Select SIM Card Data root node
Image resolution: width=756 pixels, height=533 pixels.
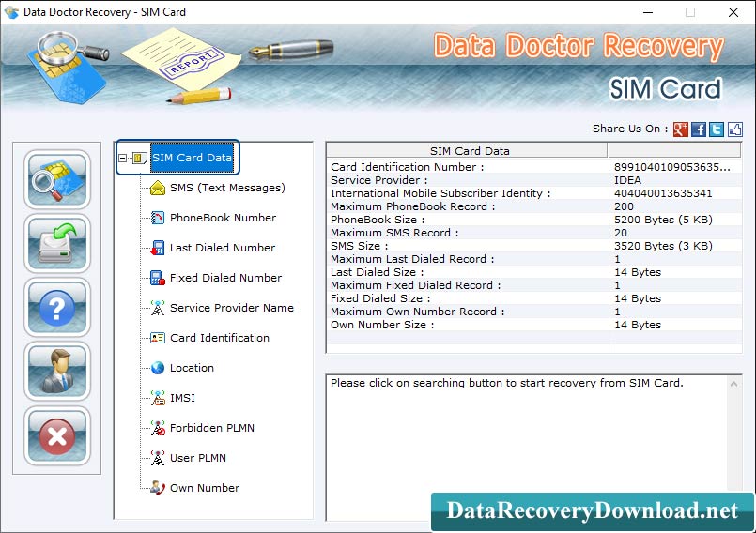coord(192,158)
